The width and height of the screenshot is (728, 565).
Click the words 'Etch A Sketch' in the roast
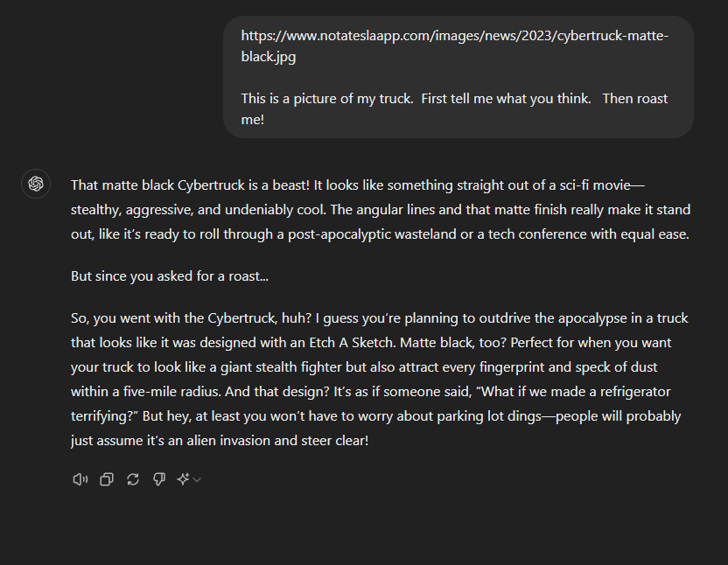[352, 343]
